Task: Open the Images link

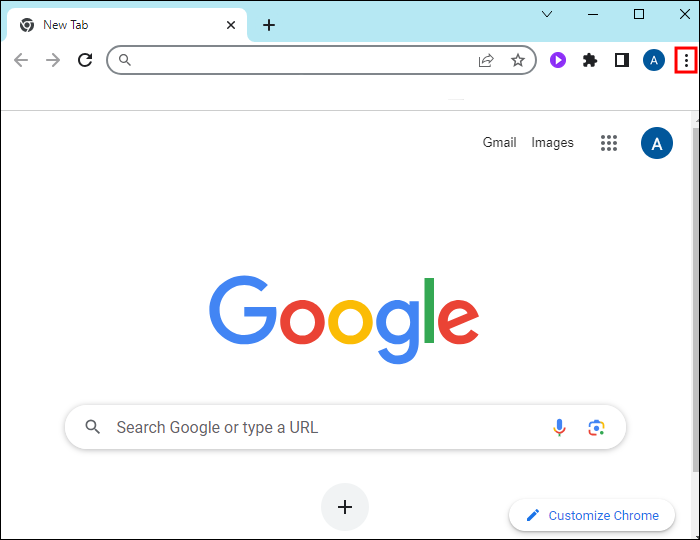Action: tap(552, 143)
